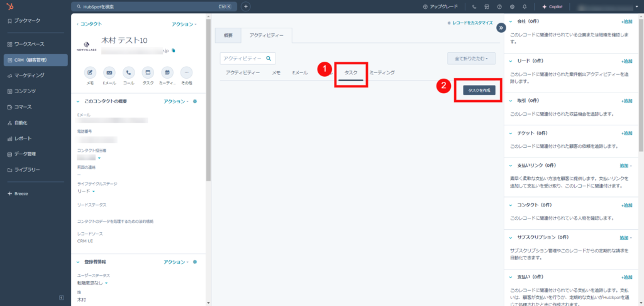This screenshot has width=644, height=306.
Task: Collapse the right sidebar with double-arrow button
Action: (x=501, y=28)
